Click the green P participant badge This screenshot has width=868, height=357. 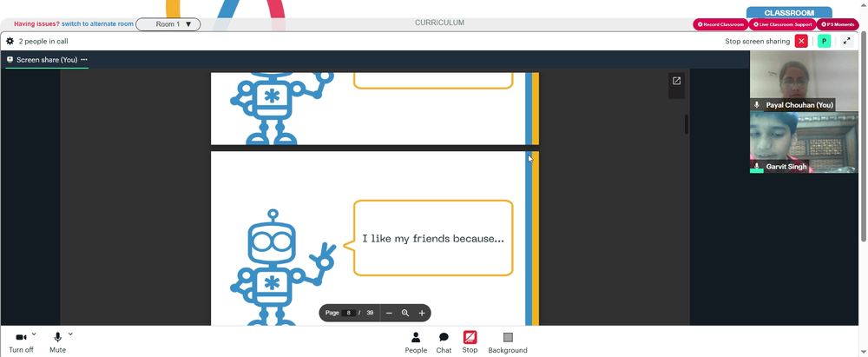click(825, 41)
